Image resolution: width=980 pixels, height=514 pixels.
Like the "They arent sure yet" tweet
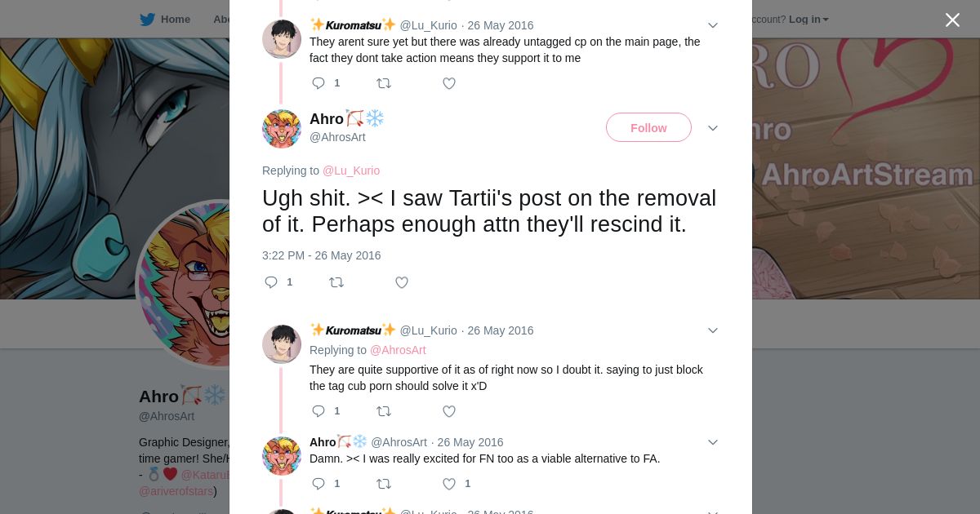point(448,83)
